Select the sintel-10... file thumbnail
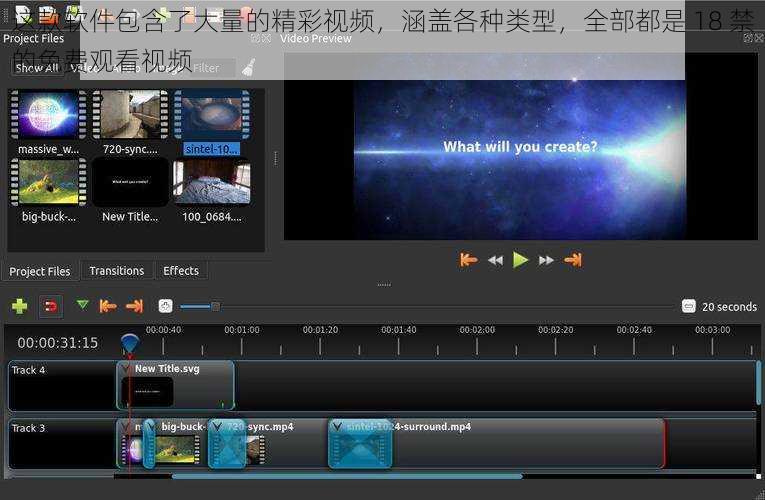This screenshot has height=500, width=765. [x=212, y=122]
